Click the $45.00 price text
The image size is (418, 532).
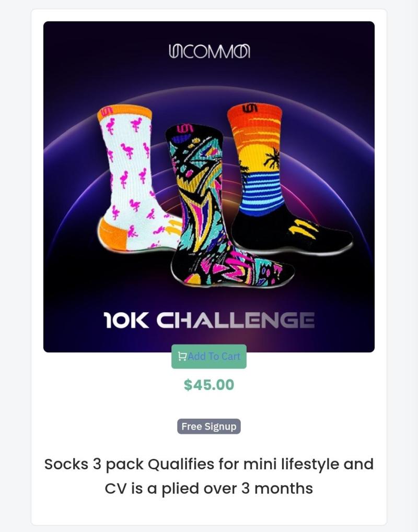pos(209,385)
